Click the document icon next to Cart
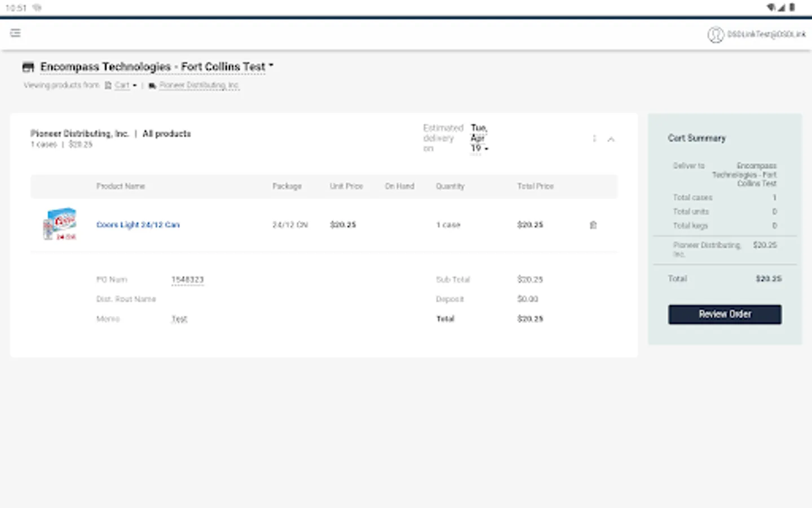The image size is (812, 508). 108,85
